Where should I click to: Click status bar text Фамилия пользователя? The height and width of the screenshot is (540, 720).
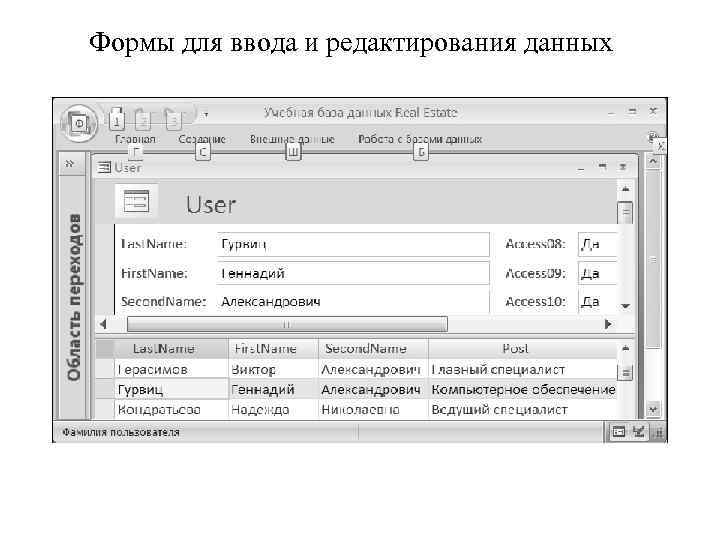121,432
